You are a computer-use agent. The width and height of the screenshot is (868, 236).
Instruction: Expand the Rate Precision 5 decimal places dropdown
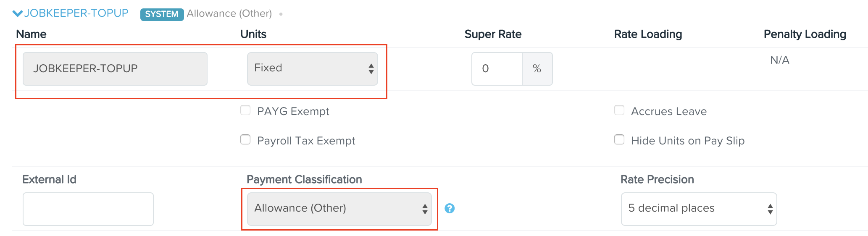tap(699, 209)
